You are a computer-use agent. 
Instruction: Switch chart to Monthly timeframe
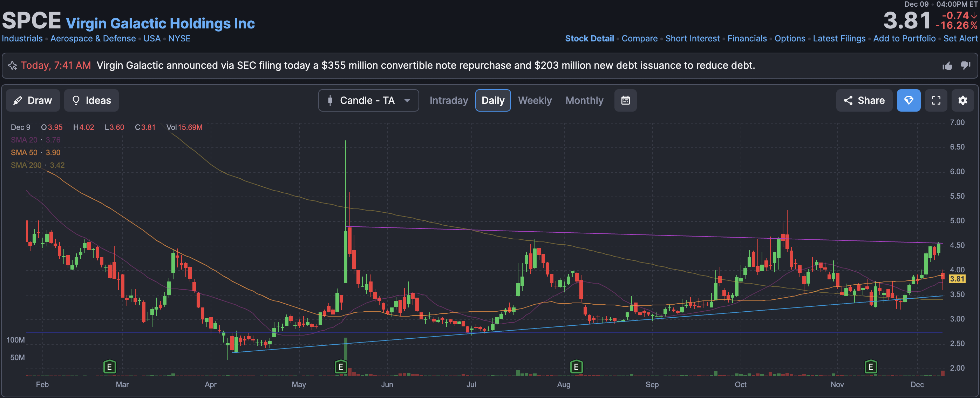tap(584, 100)
